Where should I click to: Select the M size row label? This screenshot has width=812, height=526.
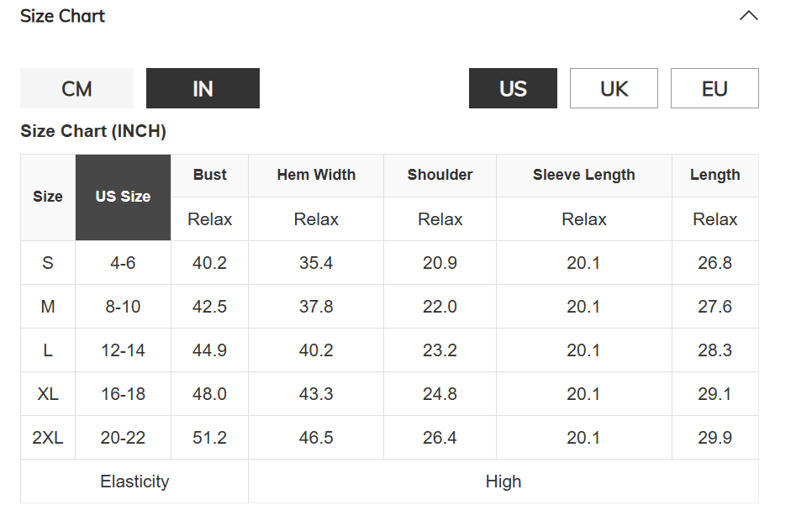pyautogui.click(x=48, y=307)
